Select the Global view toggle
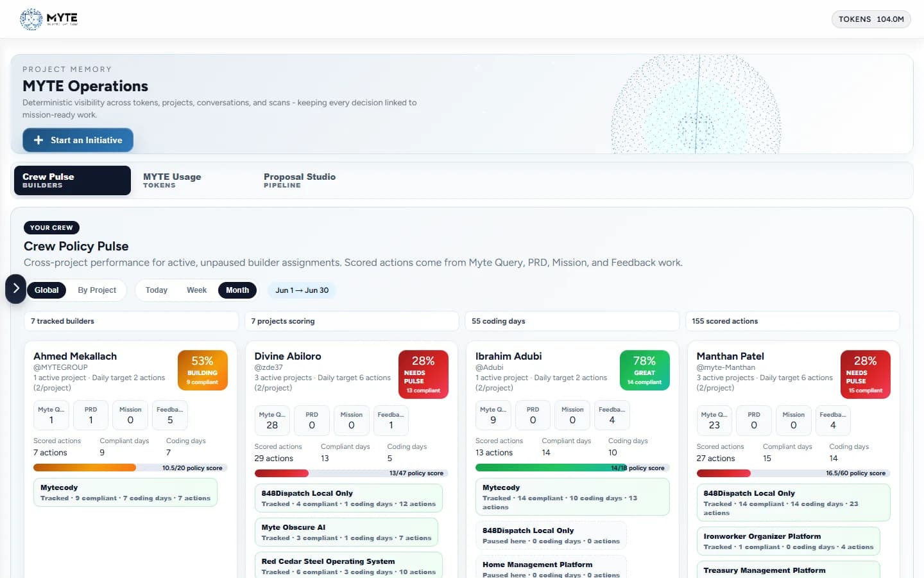Viewport: 924px width, 578px height. [46, 290]
